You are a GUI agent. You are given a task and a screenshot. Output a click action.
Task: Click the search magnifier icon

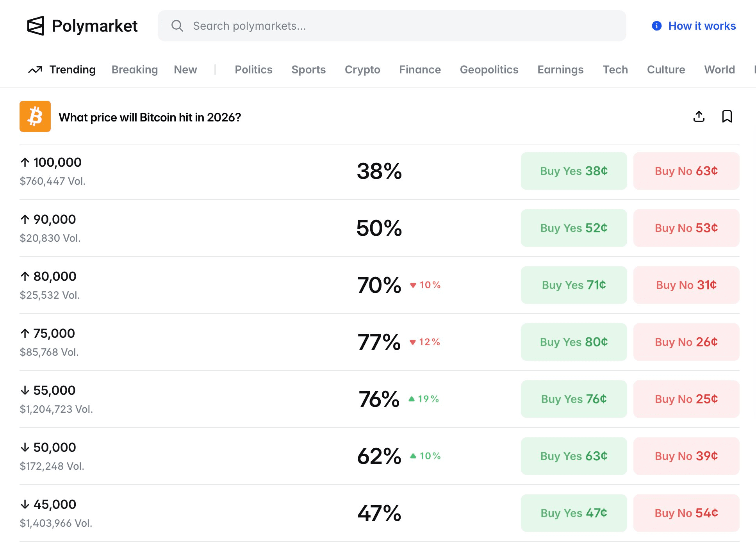click(177, 26)
